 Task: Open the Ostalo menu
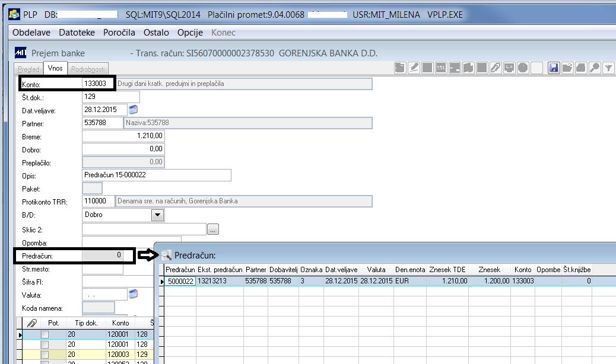(156, 33)
